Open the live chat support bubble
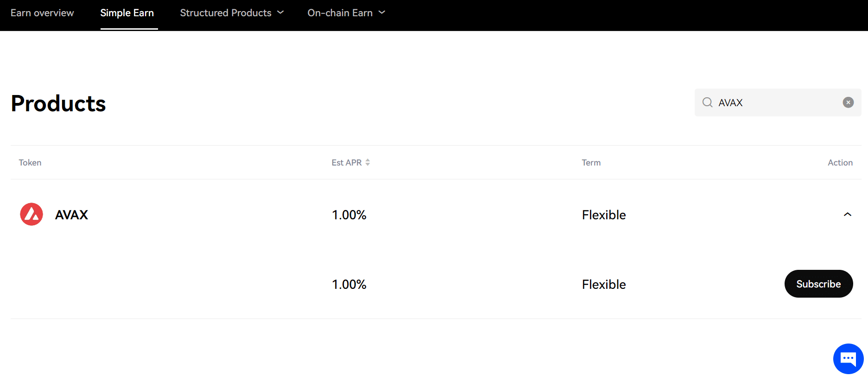The image size is (868, 376). point(848,358)
